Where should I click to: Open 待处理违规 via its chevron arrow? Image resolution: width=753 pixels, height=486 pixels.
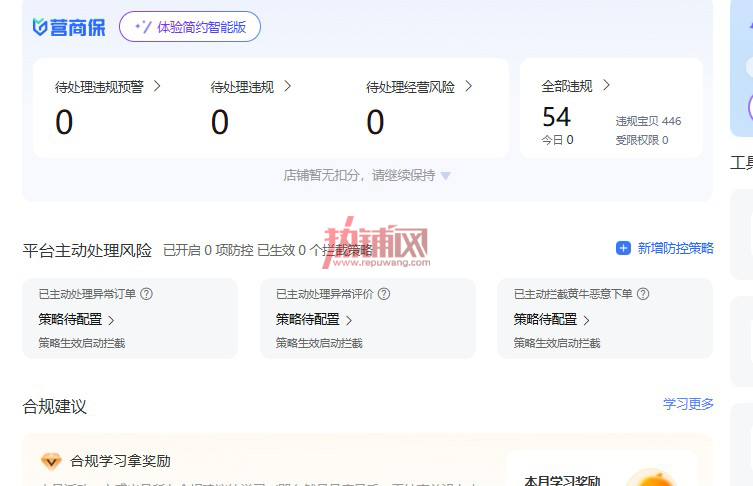click(x=288, y=86)
